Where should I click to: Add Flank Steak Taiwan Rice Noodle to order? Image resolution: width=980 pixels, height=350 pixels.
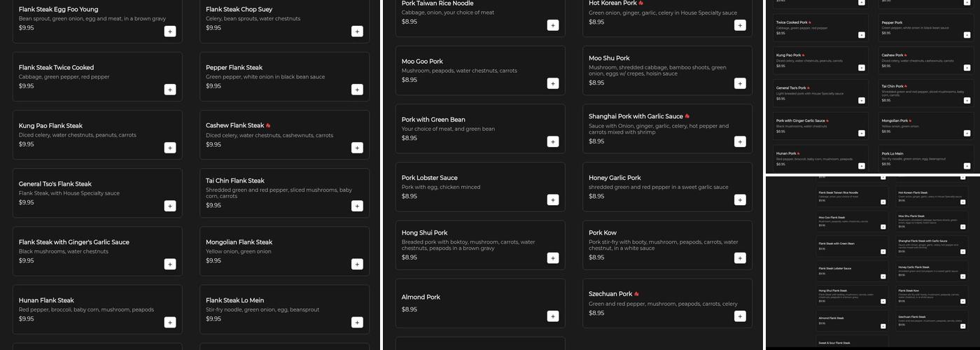tap(883, 202)
